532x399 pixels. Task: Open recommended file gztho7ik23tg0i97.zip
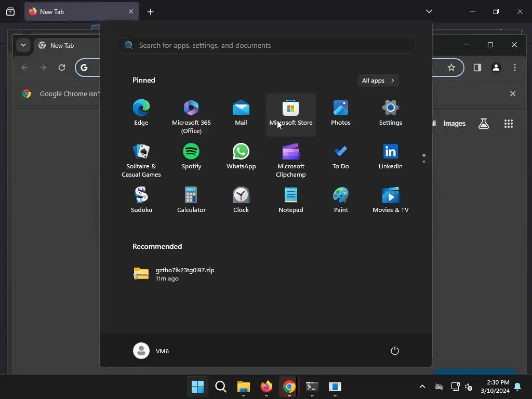(174, 274)
